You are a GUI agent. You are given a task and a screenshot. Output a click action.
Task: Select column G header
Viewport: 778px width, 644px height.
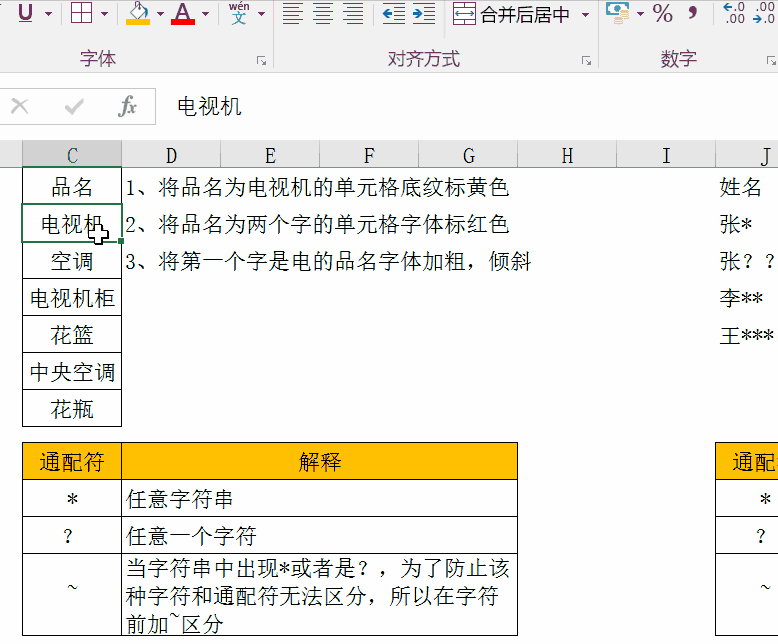[468, 155]
